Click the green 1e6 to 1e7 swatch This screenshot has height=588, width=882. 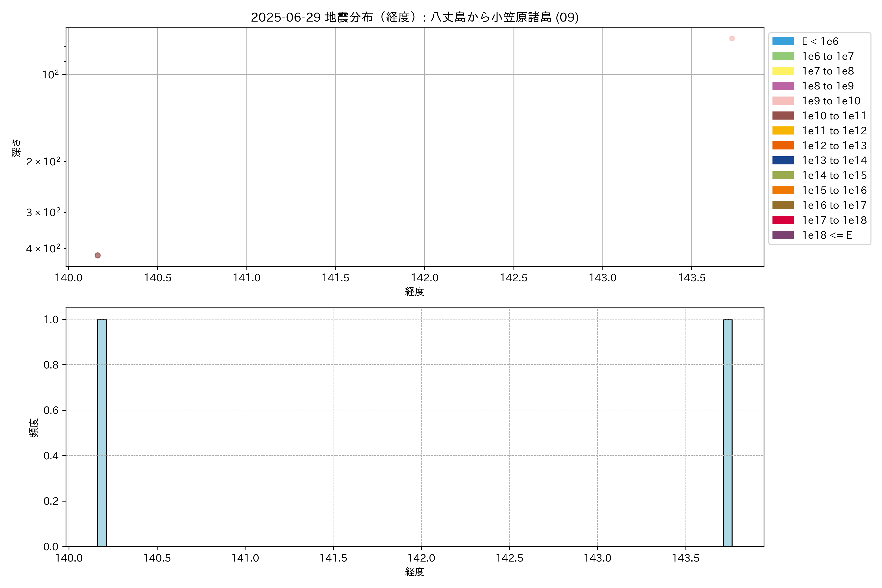pyautogui.click(x=783, y=56)
